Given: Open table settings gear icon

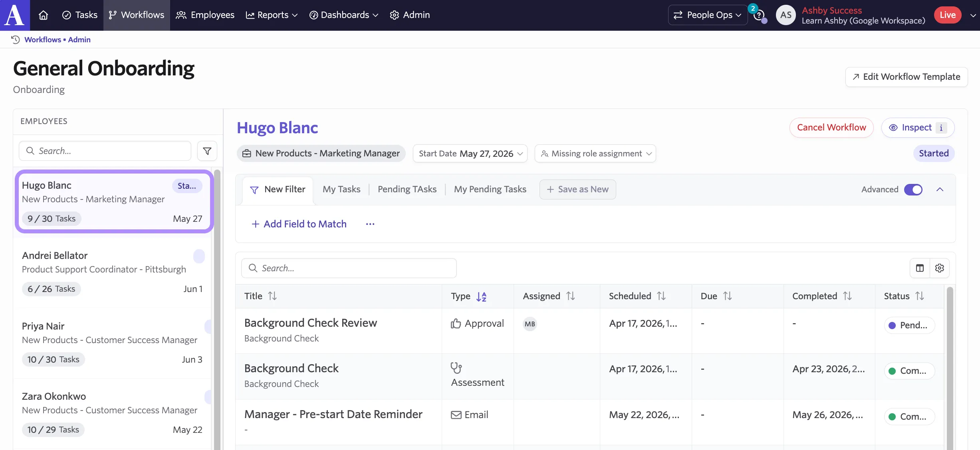Looking at the screenshot, I should pyautogui.click(x=940, y=268).
